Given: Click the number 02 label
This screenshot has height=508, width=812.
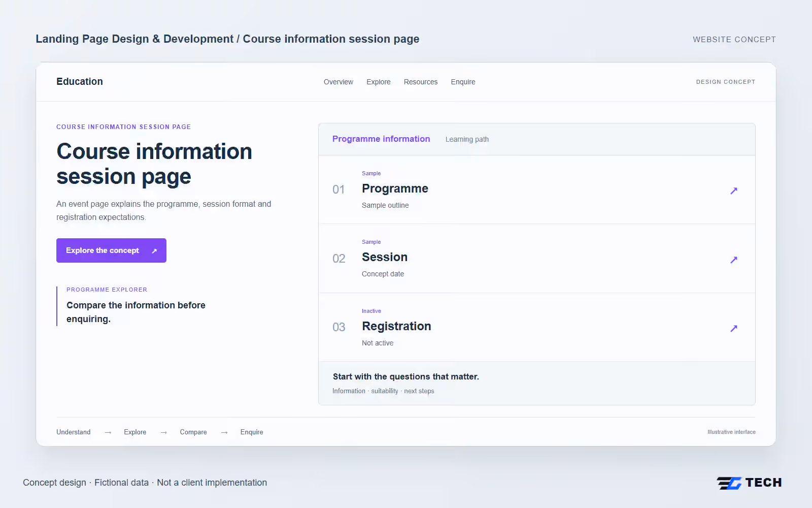Looking at the screenshot, I should click(x=339, y=259).
